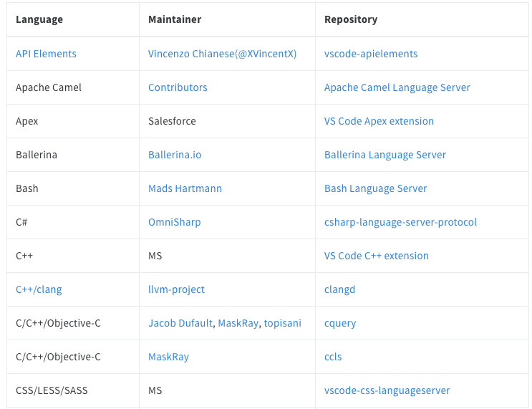Open llvm-project maintainer link
Screen dimensions: 532x409
coord(176,289)
